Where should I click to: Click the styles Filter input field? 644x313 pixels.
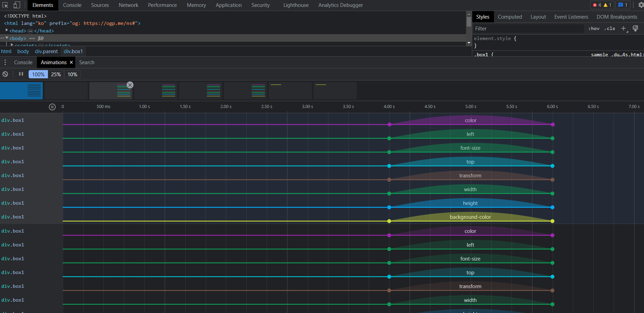click(529, 29)
